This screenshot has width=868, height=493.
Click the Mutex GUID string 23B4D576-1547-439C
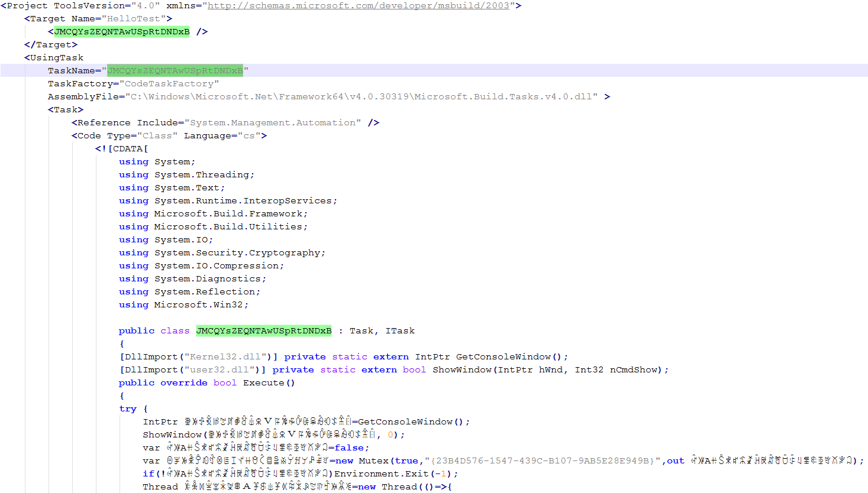point(542,460)
